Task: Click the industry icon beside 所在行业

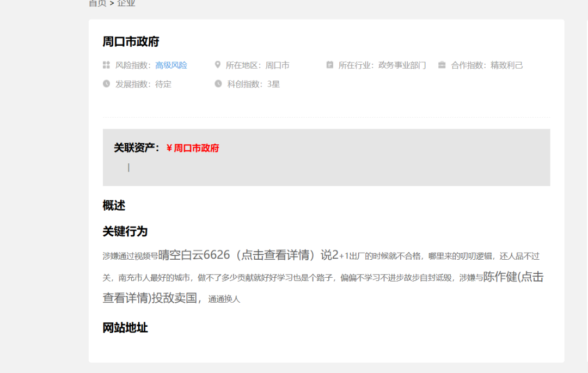Action: point(329,65)
